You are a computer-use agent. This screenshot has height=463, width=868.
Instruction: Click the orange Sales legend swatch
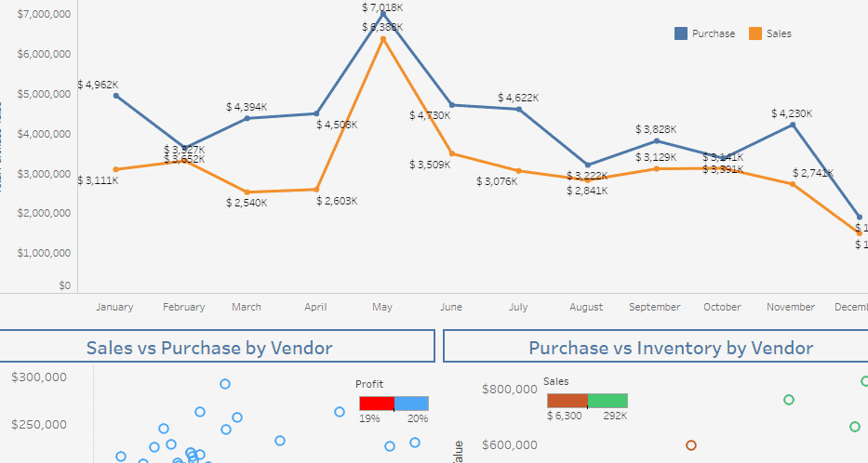click(754, 33)
